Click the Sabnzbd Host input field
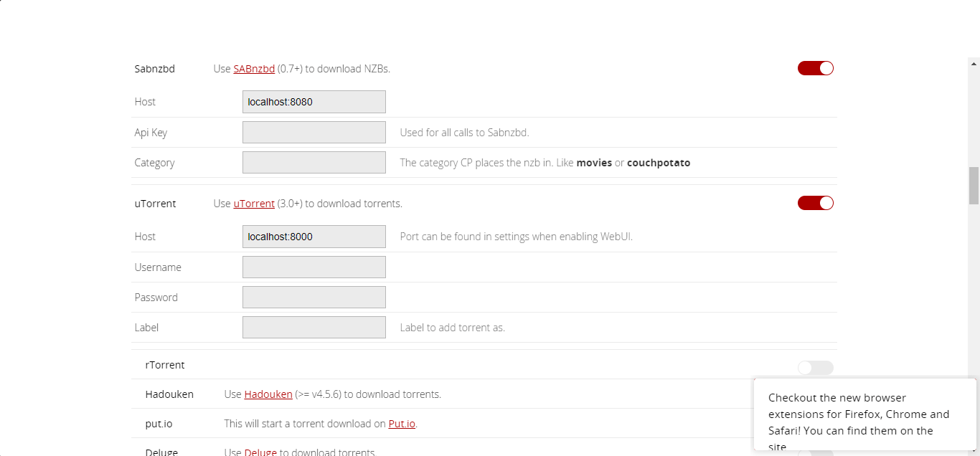This screenshot has width=980, height=456. (x=314, y=101)
